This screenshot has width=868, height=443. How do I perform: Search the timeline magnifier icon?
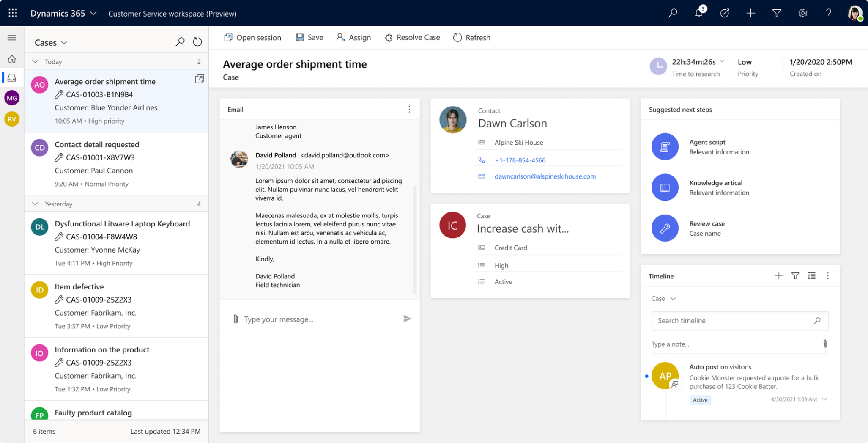point(817,321)
